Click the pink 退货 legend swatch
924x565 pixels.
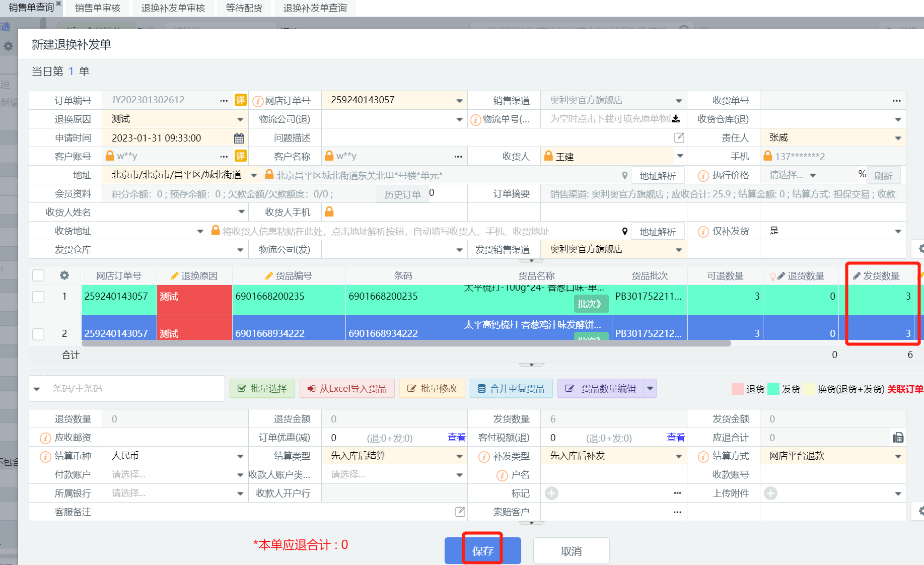click(738, 389)
